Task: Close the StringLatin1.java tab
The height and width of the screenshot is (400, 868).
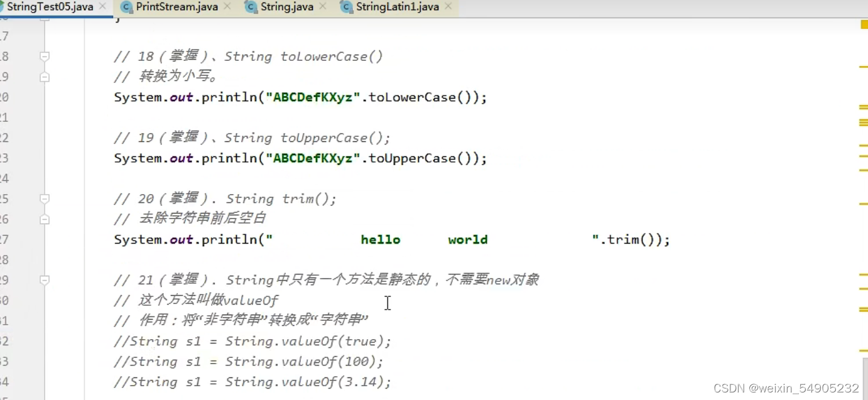Action: tap(448, 7)
